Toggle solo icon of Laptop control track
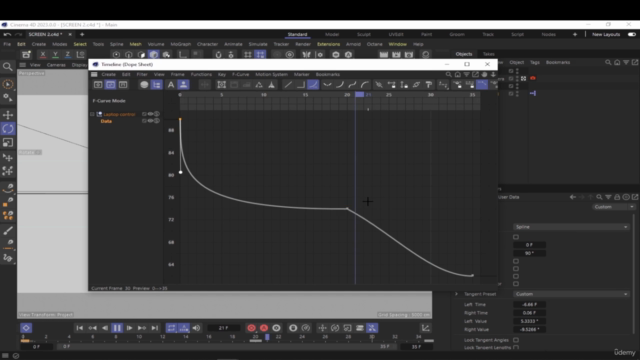The height and width of the screenshot is (360, 640). [x=157, y=114]
